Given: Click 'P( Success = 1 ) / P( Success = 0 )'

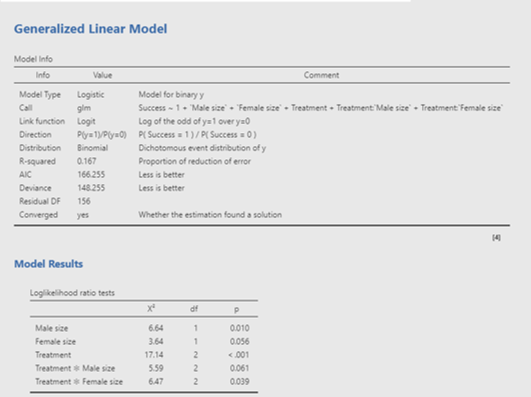Looking at the screenshot, I should click(x=197, y=134).
